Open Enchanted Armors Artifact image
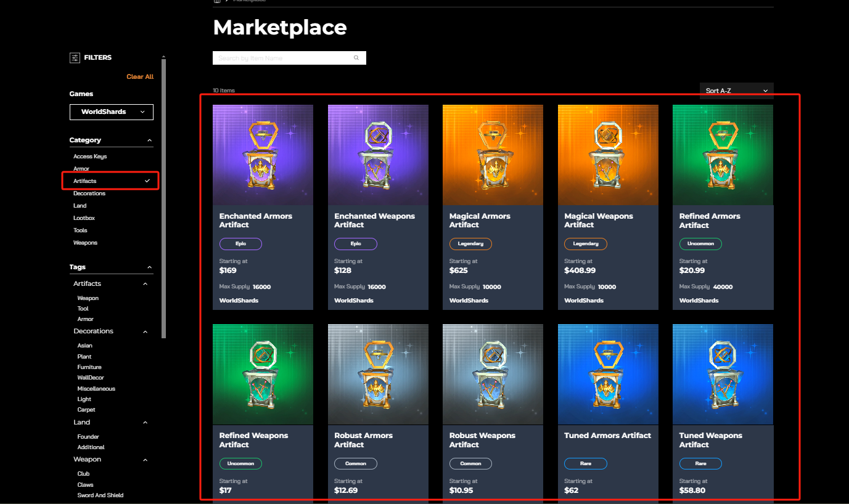 [x=263, y=155]
